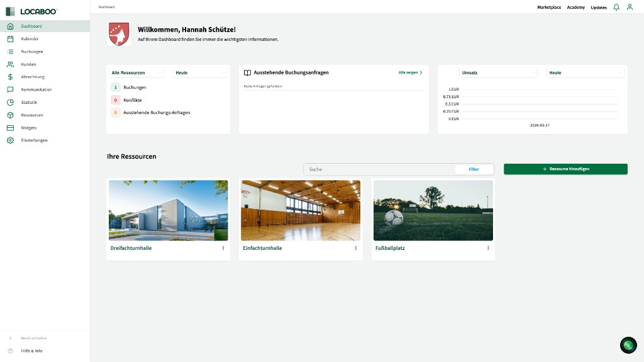Go to Statistik menu item
This screenshot has height=362, width=644.
coord(45,102)
